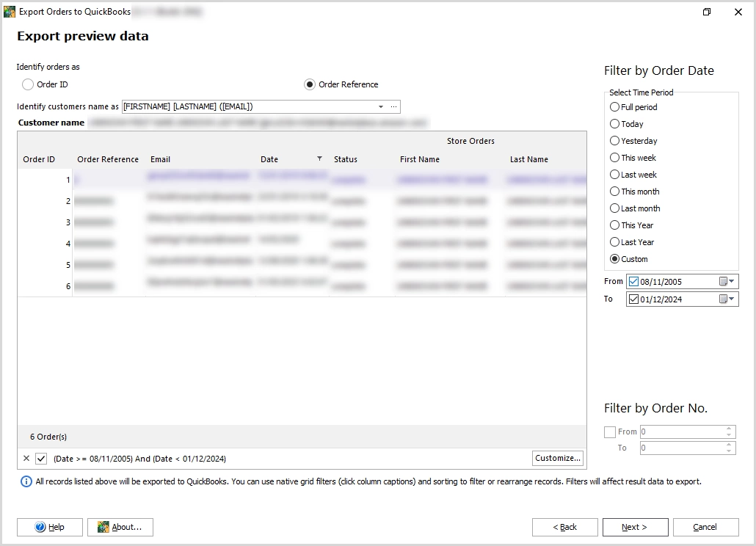Select This week time period
The image size is (756, 546).
(x=615, y=158)
